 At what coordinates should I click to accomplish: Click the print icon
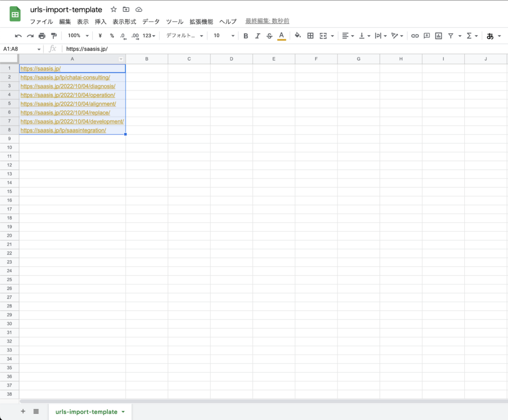coord(42,36)
